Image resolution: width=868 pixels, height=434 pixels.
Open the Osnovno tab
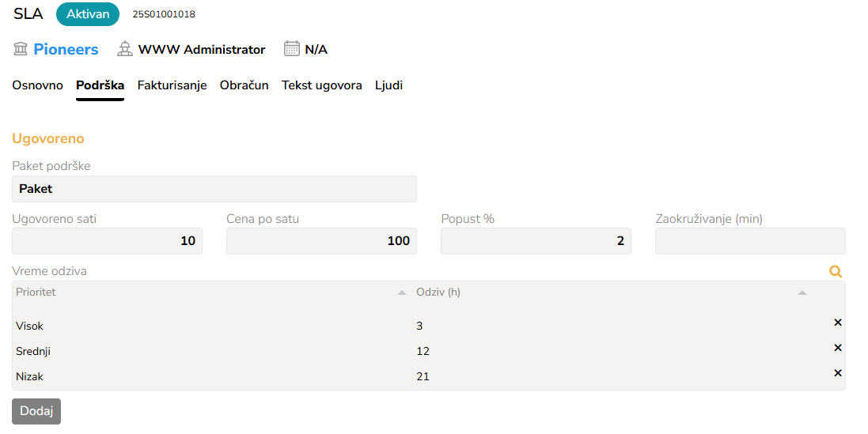click(38, 85)
